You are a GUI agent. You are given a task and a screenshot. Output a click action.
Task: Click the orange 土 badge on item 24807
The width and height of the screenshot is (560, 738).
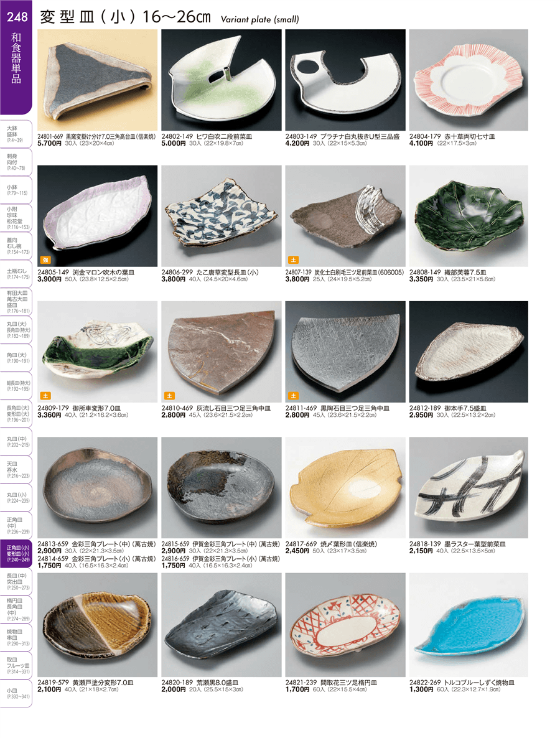[293, 260]
